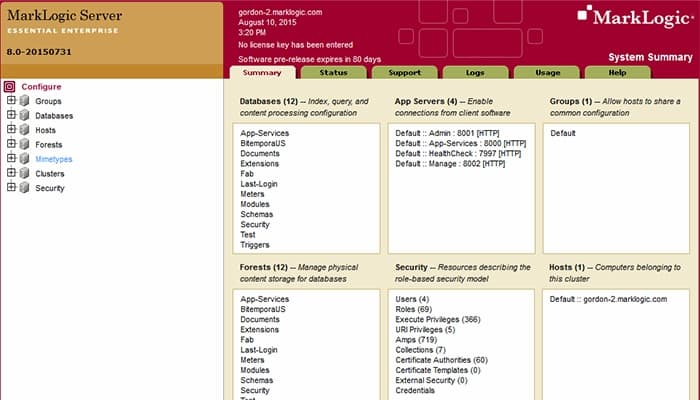Expand the Security tree node
Screen dimensions: 700x400
coord(11,187)
